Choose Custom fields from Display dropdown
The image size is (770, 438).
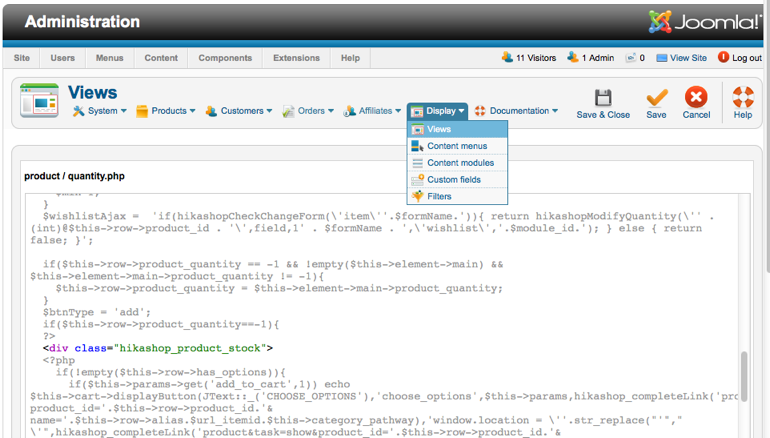click(457, 180)
